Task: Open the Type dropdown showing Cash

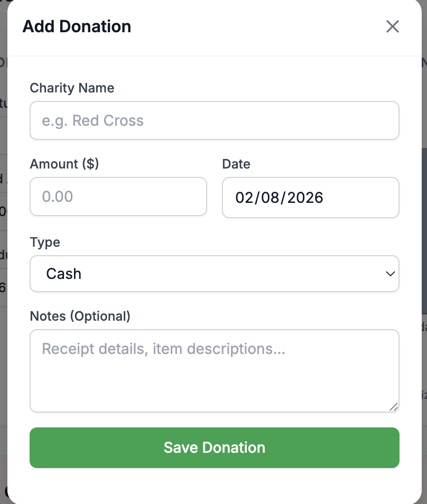Action: click(x=215, y=274)
